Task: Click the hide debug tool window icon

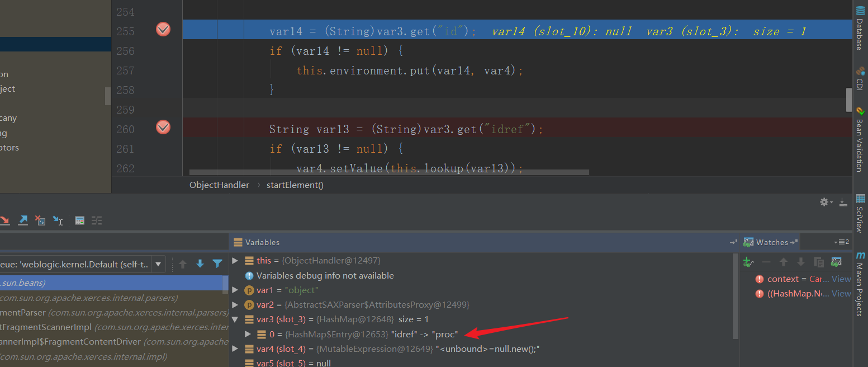Action: 843,202
